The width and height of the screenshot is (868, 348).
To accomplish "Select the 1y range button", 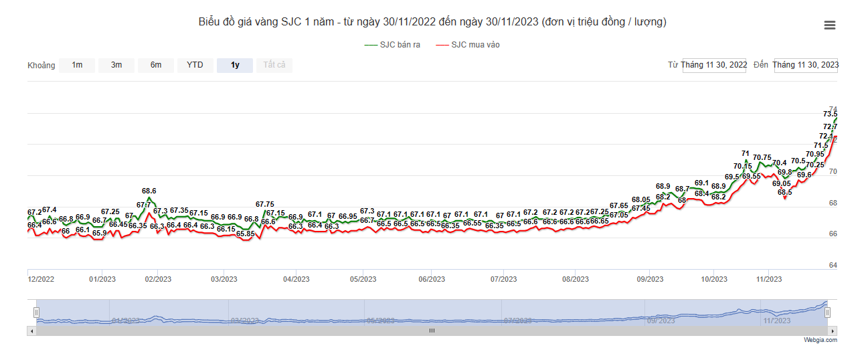I will pos(235,65).
